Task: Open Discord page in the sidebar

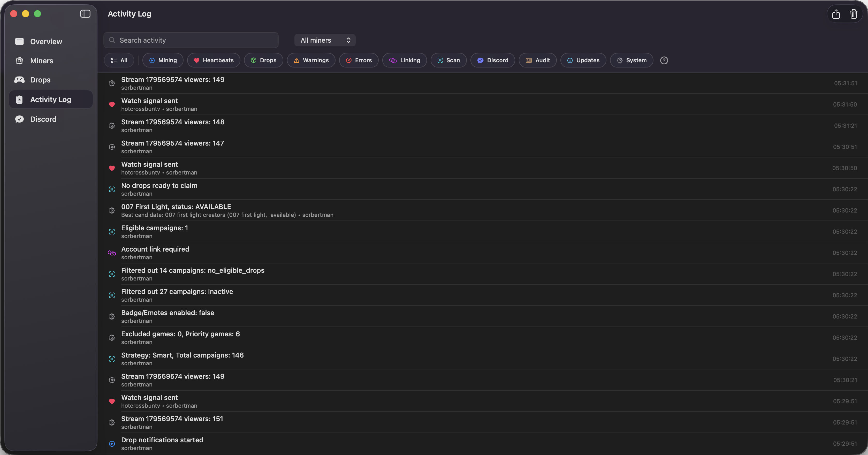Action: coord(51,119)
